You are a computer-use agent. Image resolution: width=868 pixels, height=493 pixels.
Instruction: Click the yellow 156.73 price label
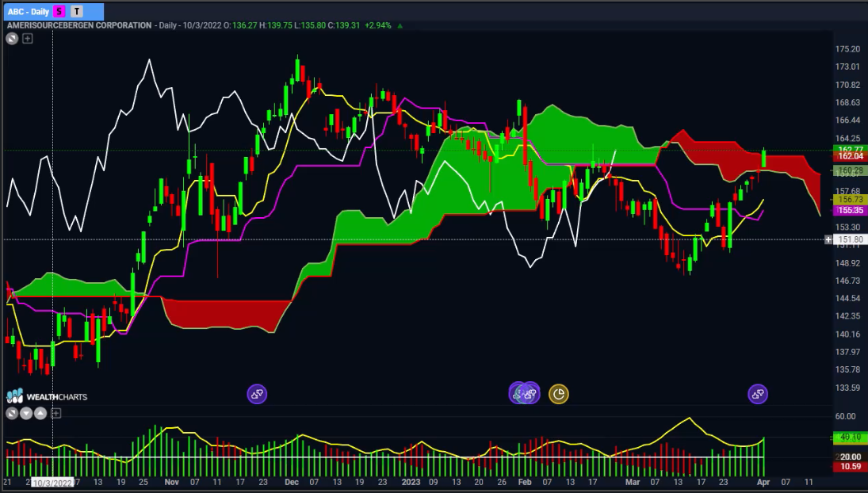click(850, 199)
